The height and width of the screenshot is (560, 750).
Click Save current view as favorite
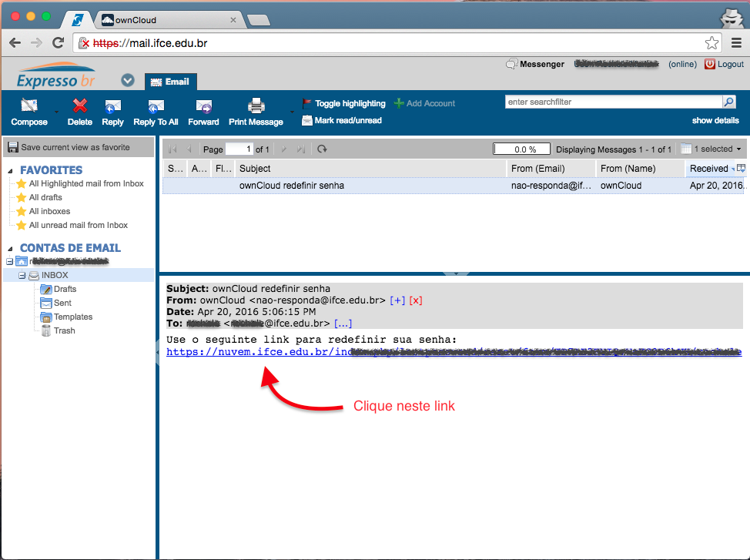(79, 147)
